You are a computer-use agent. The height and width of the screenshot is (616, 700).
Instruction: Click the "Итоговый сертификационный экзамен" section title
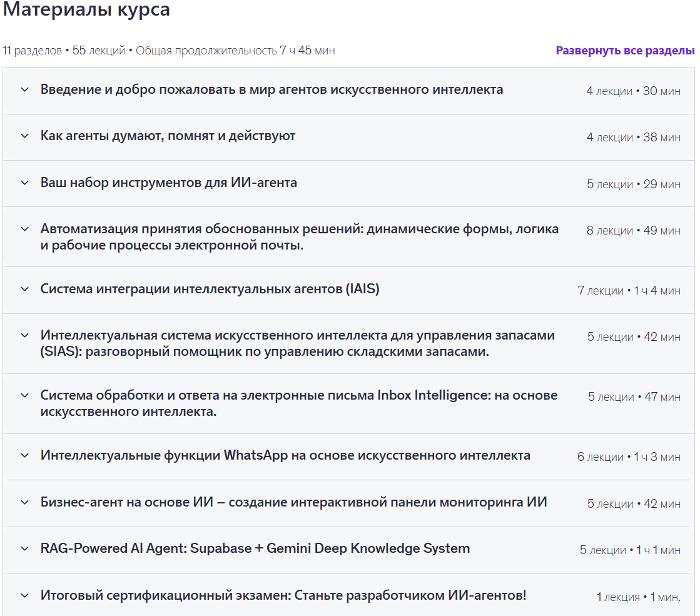(x=283, y=595)
